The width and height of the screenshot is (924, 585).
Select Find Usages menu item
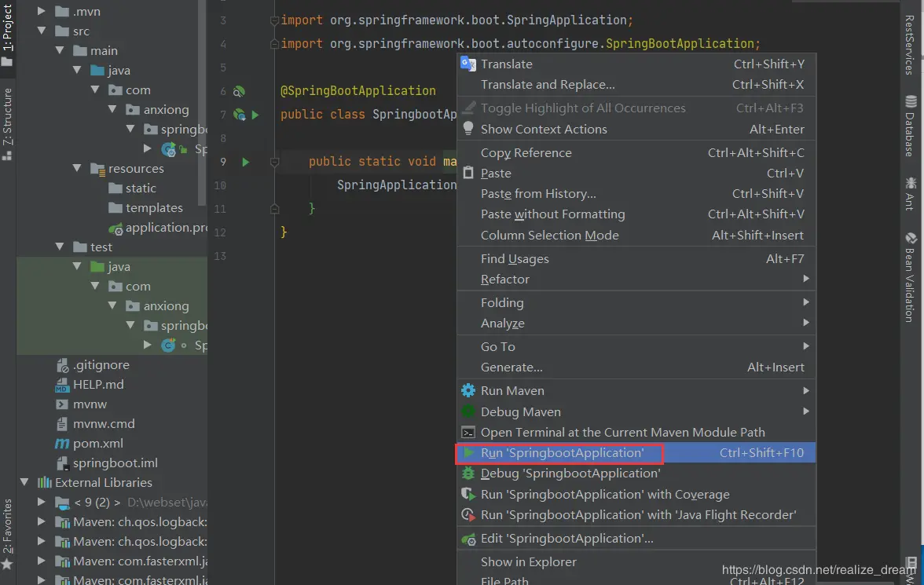(x=636, y=258)
